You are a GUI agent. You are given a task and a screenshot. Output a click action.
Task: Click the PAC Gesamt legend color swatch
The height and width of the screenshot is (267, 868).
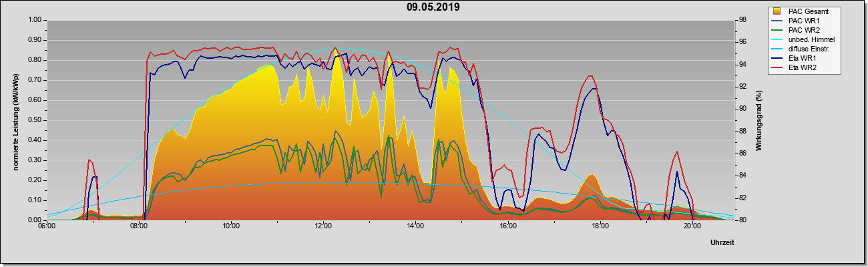click(778, 11)
